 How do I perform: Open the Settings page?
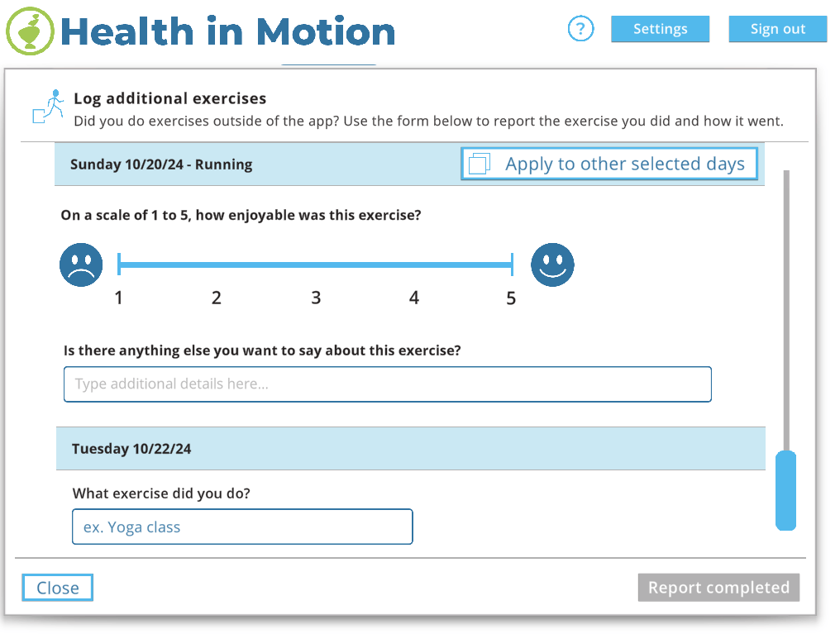pos(660,29)
